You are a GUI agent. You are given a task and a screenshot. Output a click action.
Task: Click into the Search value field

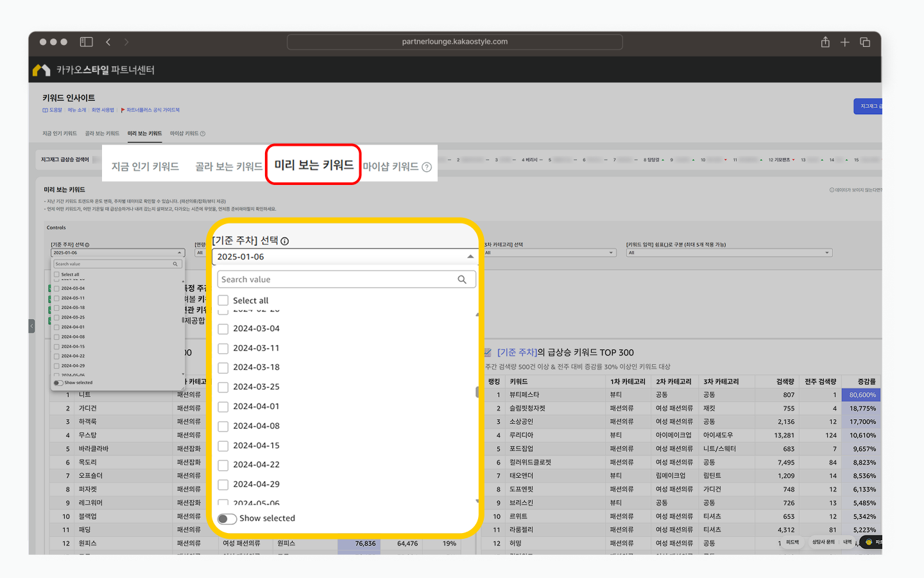click(334, 279)
